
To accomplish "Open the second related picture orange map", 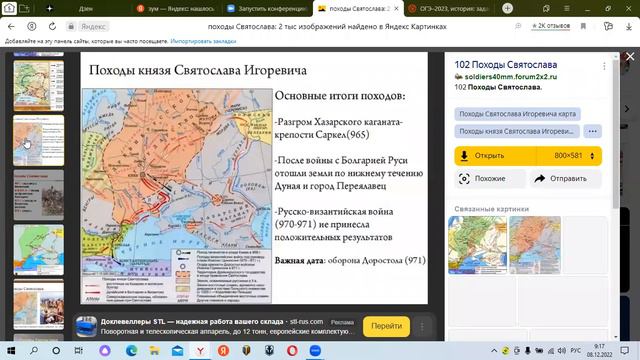I will point(535,245).
